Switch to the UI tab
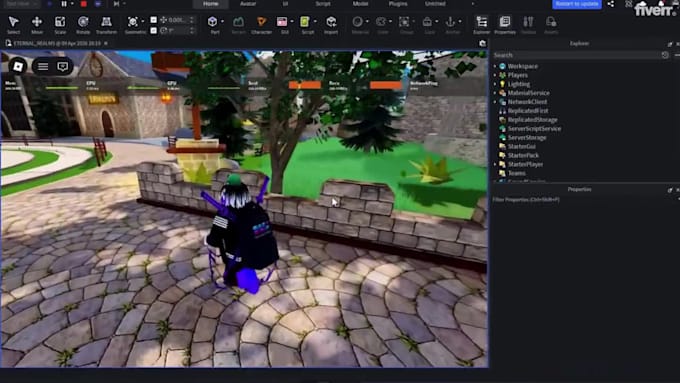This screenshot has width=680, height=383. (x=285, y=4)
